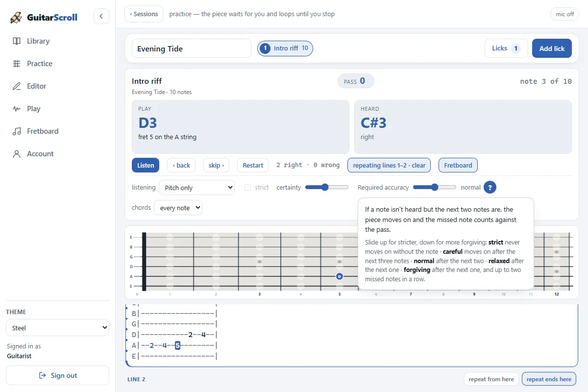Click the skip note button
Image resolution: width=588 pixels, height=392 pixels.
pyautogui.click(x=216, y=165)
